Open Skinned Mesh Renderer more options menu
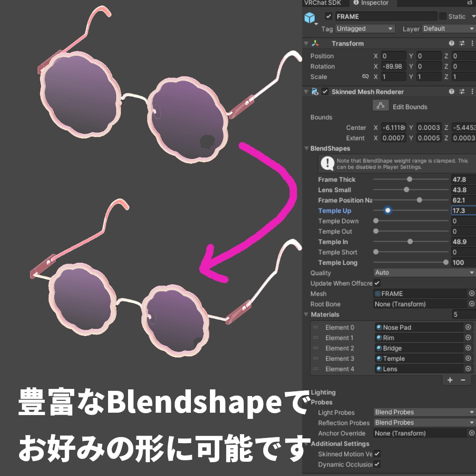 point(472,91)
